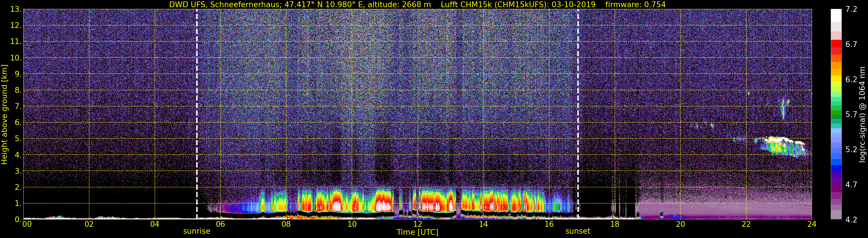
Task: Click the 'Height above ground [km]' axis label
Action: pos(4,114)
